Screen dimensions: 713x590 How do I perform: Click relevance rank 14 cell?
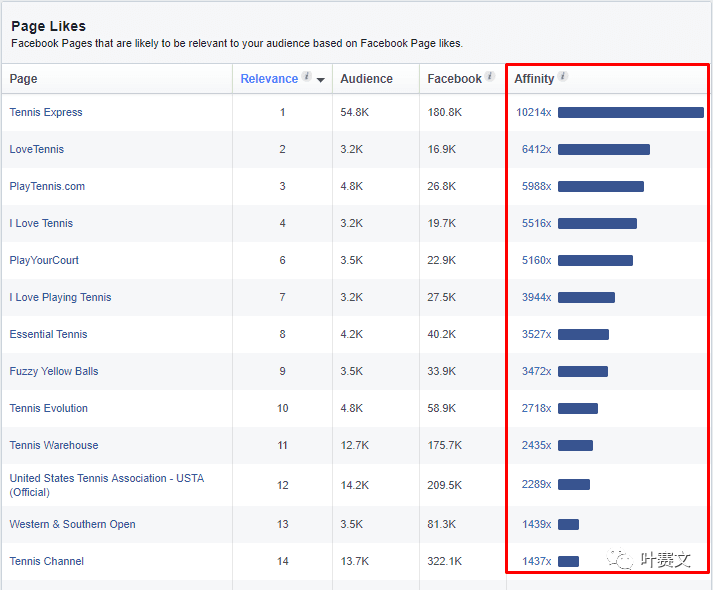(x=283, y=561)
